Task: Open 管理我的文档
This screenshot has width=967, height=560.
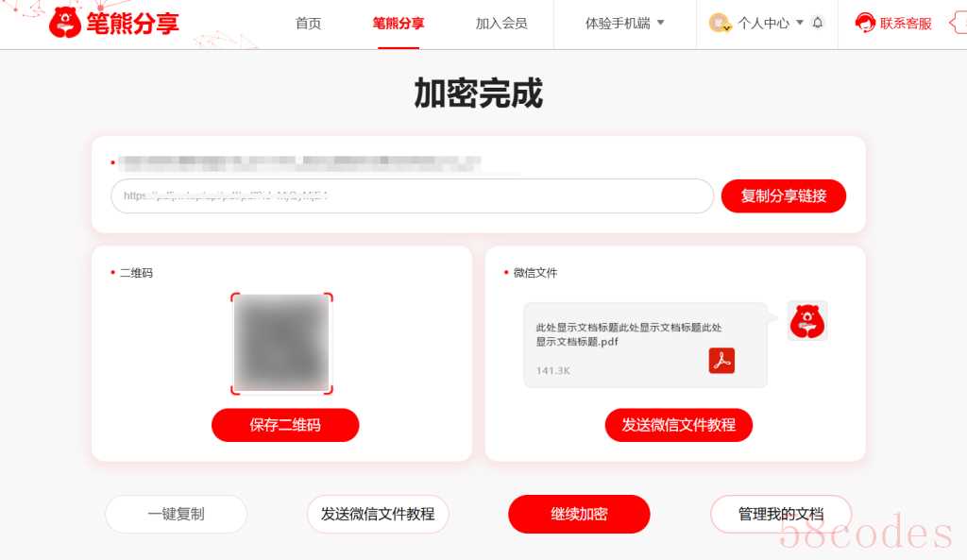Action: coord(781,514)
